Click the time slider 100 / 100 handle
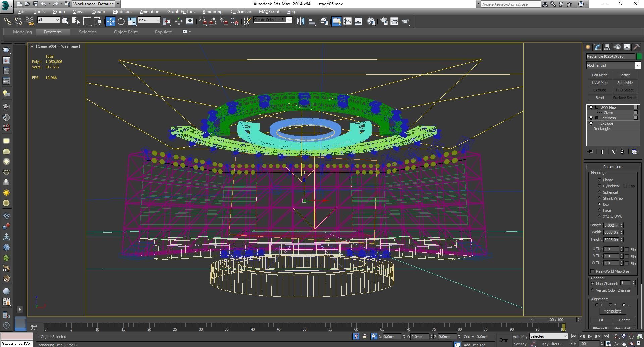644x347 pixels. (555, 320)
